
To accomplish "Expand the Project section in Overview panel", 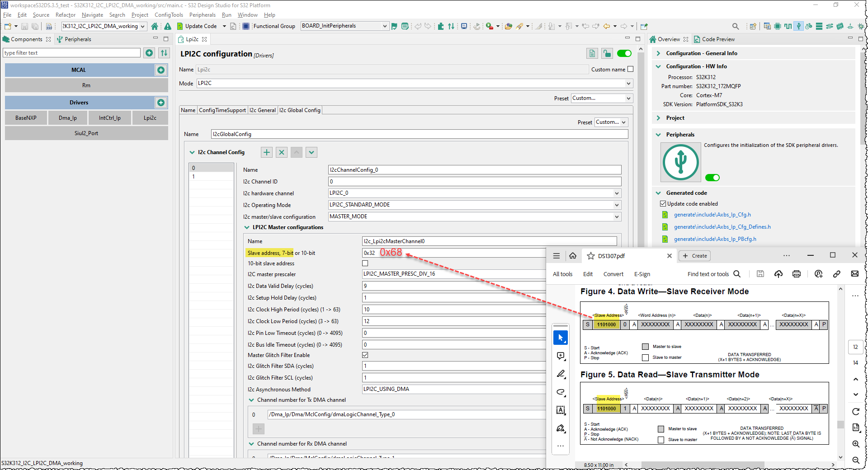I will [659, 117].
